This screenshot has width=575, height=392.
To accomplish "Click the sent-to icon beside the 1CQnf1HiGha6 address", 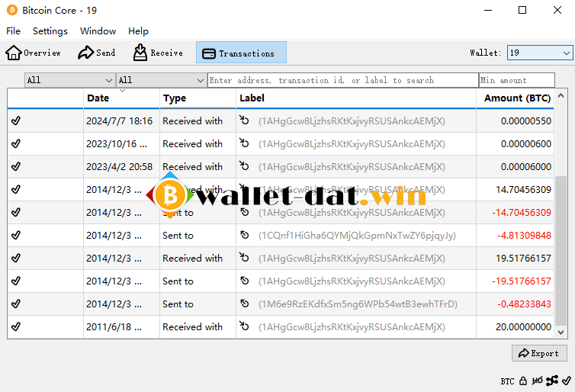I will tap(245, 235).
